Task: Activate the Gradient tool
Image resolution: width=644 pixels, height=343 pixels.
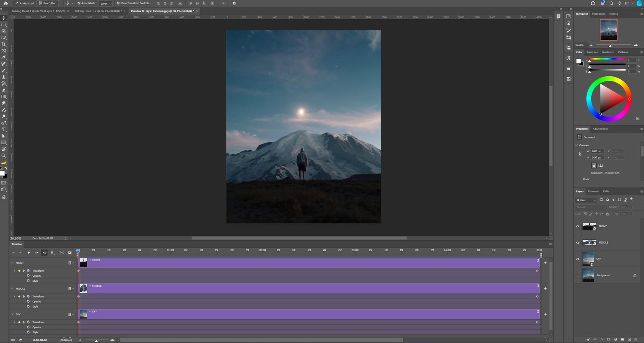Action: [x=4, y=97]
